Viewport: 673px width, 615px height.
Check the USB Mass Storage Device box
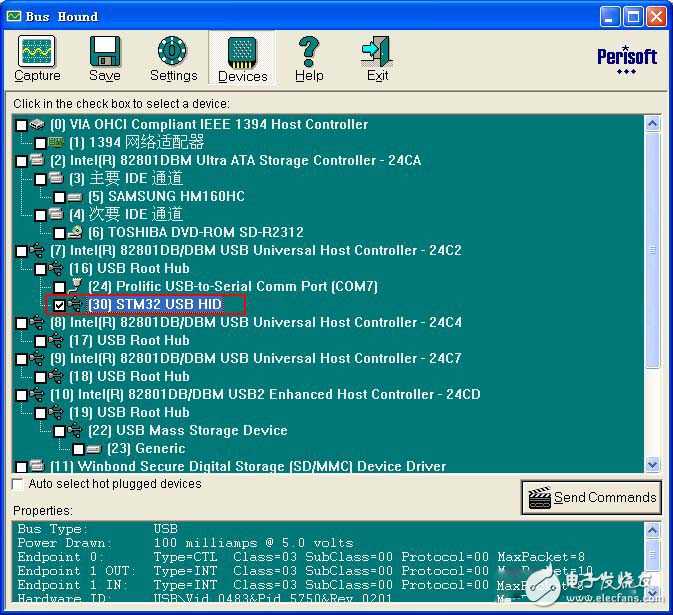coord(59,431)
